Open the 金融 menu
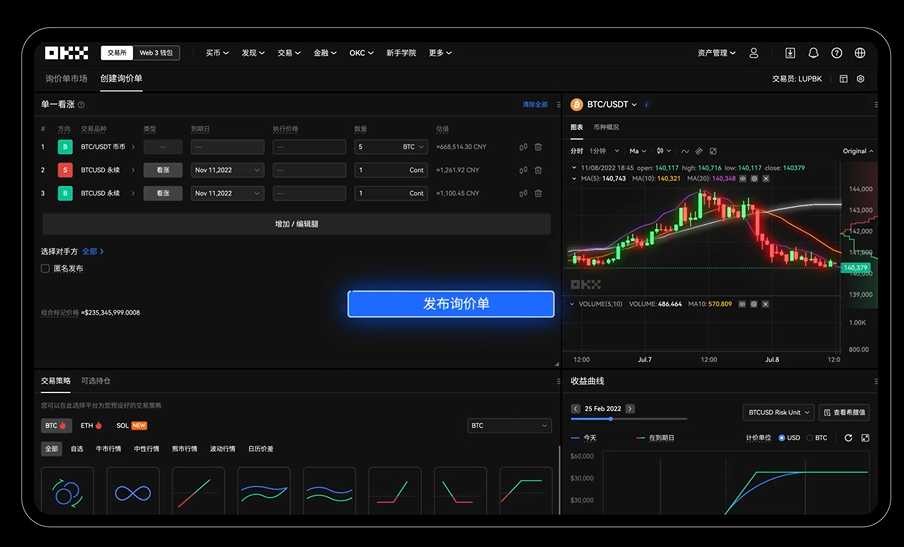This screenshot has width=904, height=547. click(325, 53)
